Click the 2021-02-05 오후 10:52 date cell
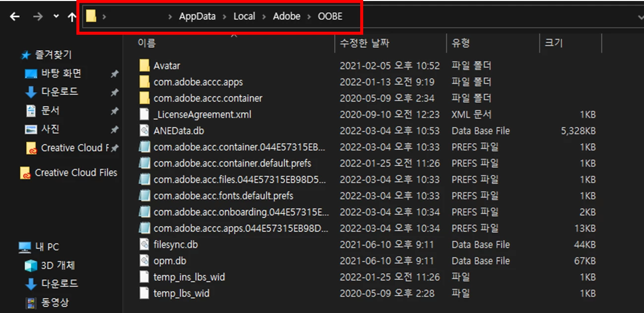This screenshot has height=313, width=644. point(389,65)
